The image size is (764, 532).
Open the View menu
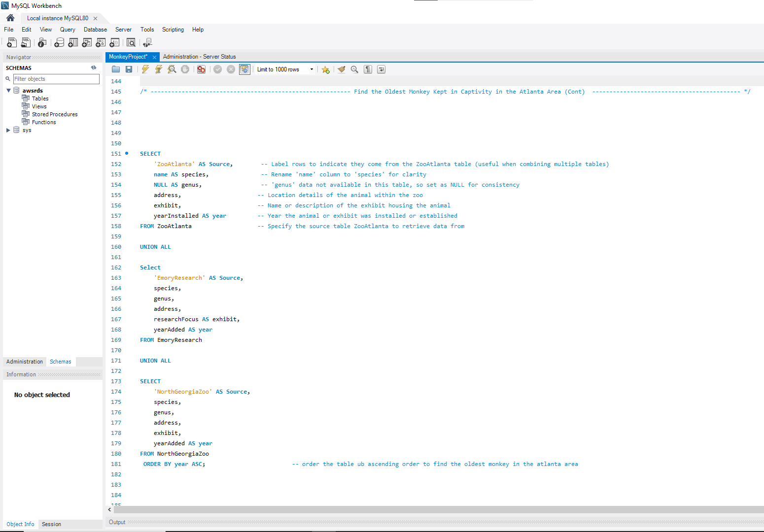tap(46, 30)
